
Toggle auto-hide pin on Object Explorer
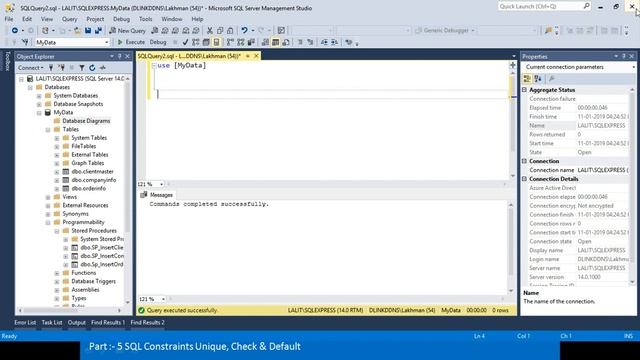(x=120, y=56)
